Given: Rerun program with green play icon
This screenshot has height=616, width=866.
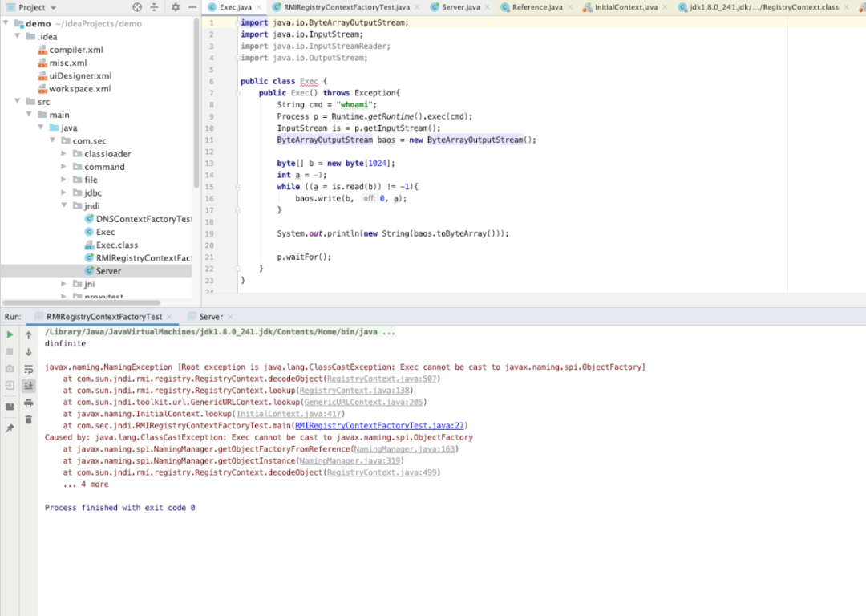Looking at the screenshot, I should (10, 334).
